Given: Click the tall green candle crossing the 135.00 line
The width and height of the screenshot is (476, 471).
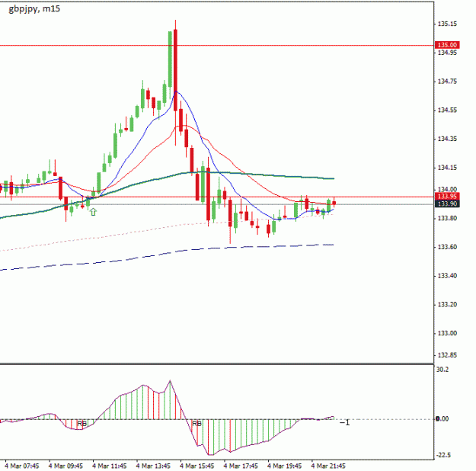Looking at the screenshot, I should (170, 59).
